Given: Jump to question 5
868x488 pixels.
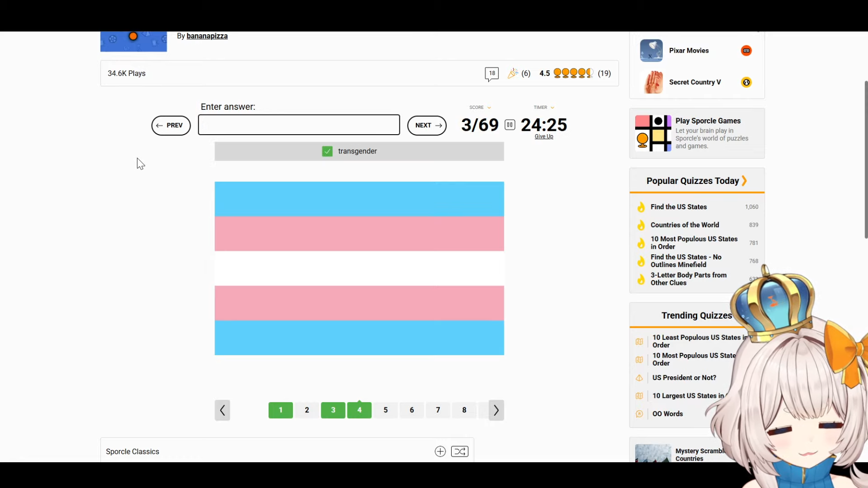Looking at the screenshot, I should point(386,410).
